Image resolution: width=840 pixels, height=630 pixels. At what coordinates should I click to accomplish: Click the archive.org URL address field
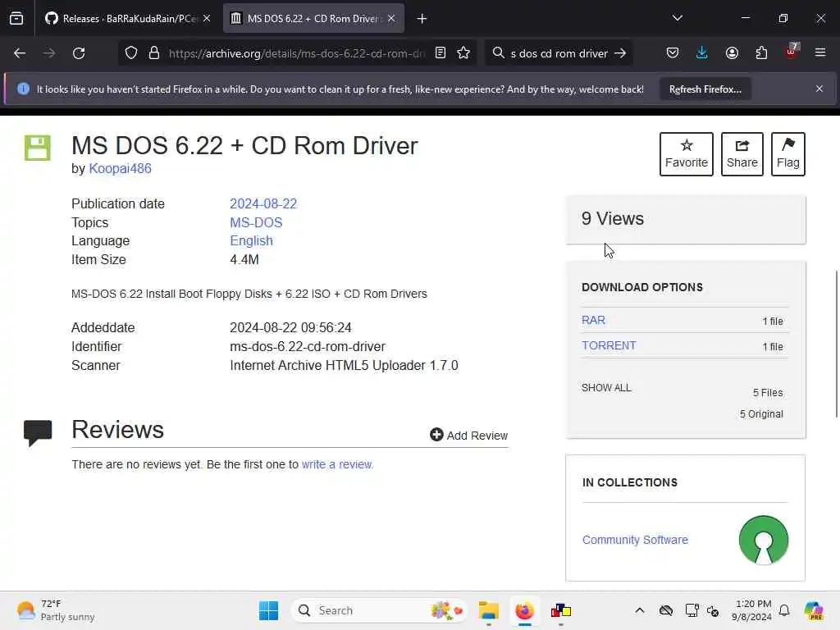tap(297, 53)
